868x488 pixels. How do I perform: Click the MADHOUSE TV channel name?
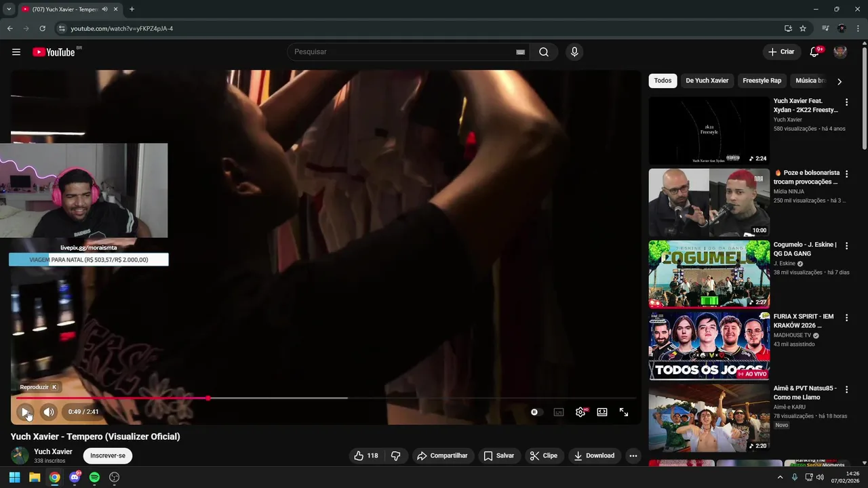point(793,335)
